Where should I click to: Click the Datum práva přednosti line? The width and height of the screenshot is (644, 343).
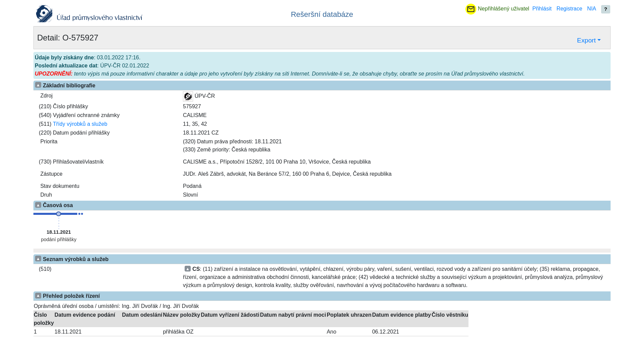click(x=232, y=142)
